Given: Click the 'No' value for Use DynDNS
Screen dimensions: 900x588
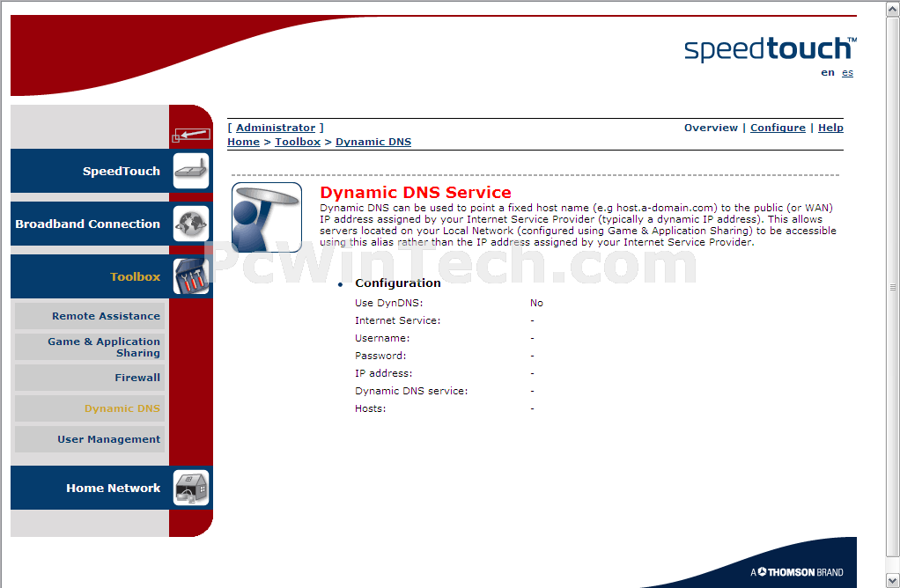Looking at the screenshot, I should coord(536,303).
